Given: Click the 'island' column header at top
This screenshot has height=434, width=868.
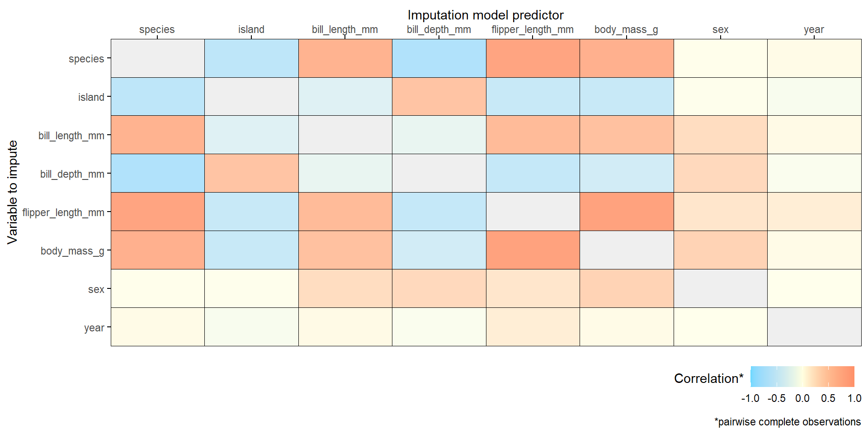Looking at the screenshot, I should (251, 30).
